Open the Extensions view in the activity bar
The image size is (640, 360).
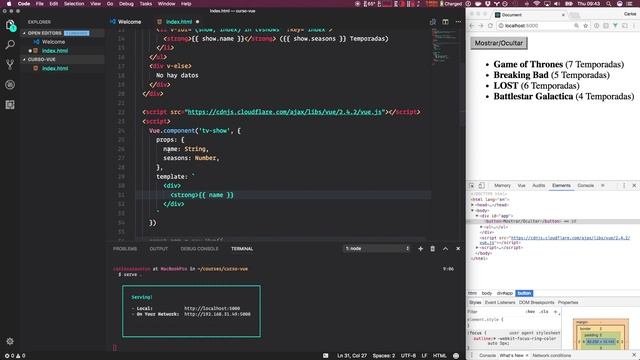click(10, 104)
